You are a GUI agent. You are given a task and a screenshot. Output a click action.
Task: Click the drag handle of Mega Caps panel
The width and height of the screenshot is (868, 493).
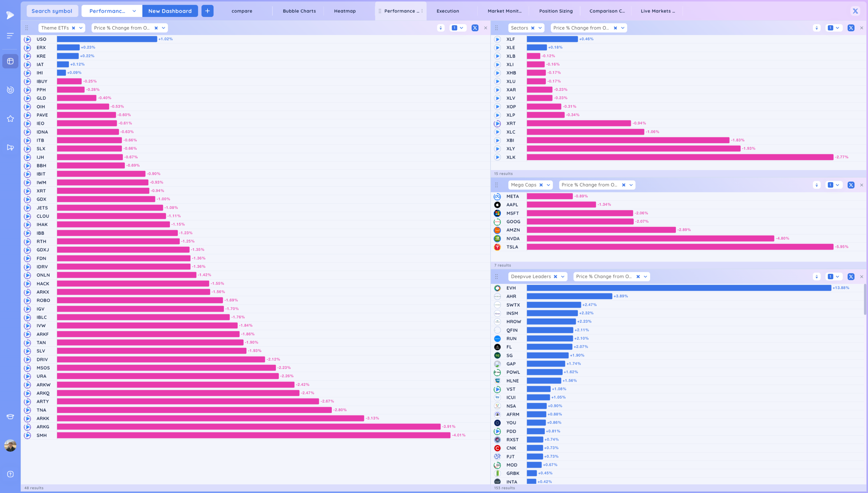click(x=496, y=185)
